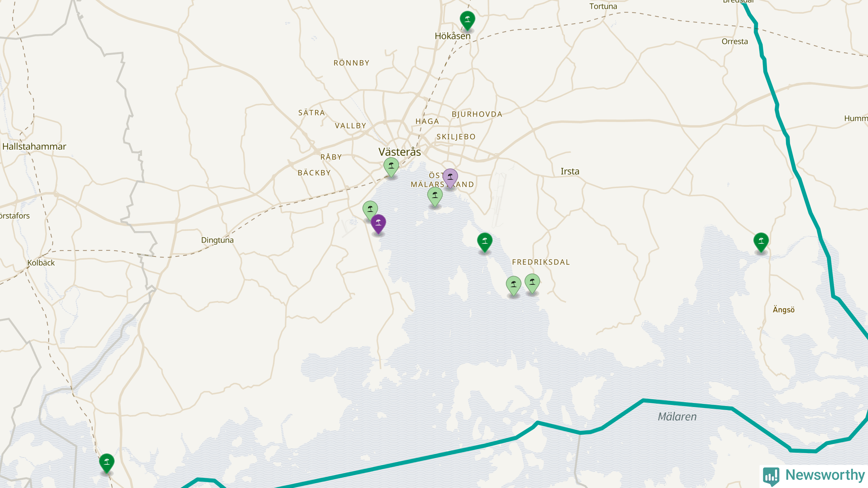Screen dimensions: 868x488
Task: Click the light purple beach marker at Öster Mälarstrand
Action: click(450, 178)
